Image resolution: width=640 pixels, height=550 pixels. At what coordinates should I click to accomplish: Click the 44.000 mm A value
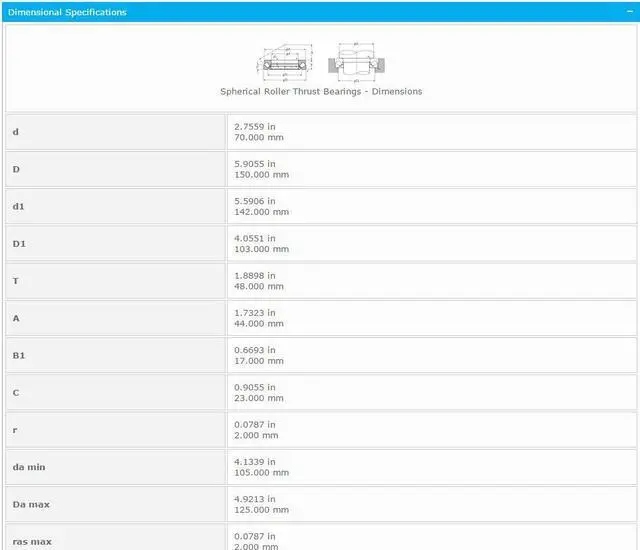(x=258, y=324)
